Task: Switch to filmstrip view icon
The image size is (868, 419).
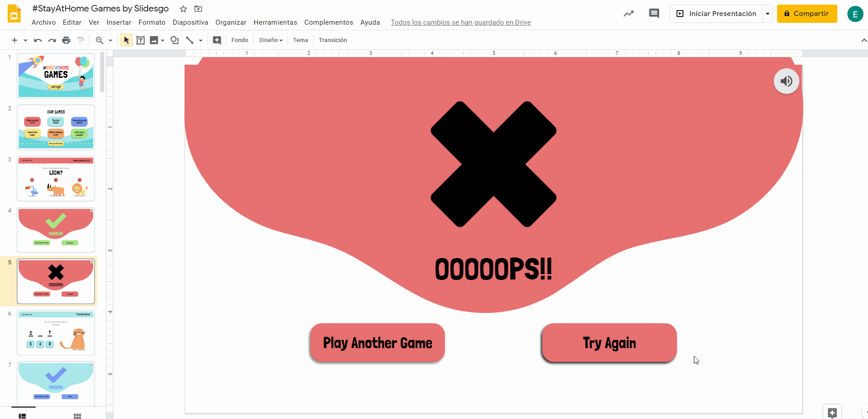Action: [22, 416]
